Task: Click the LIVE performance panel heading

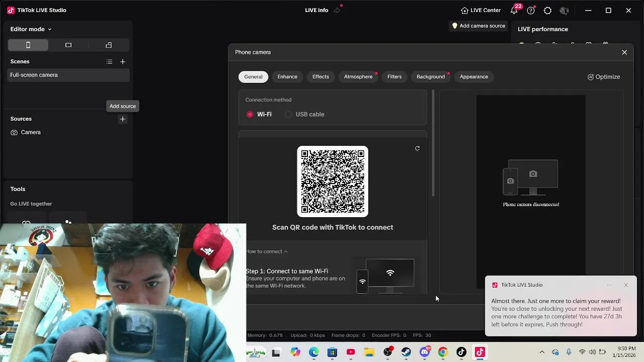Action: pos(543,29)
